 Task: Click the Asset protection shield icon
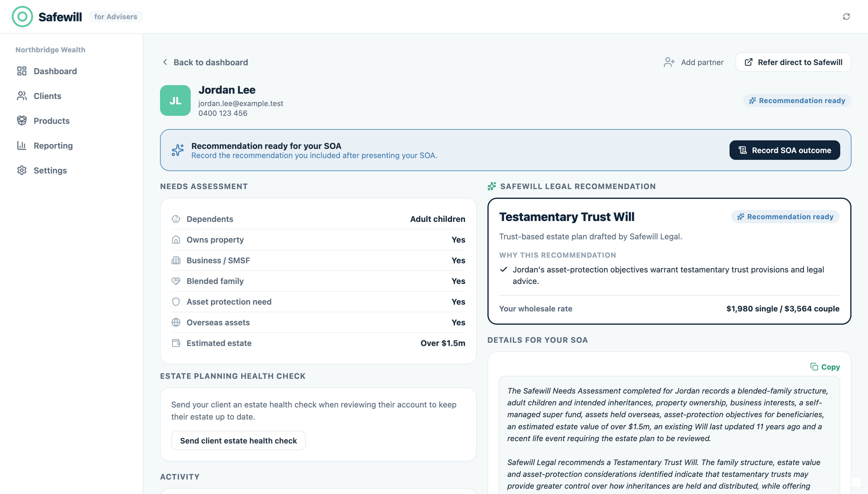tap(176, 302)
